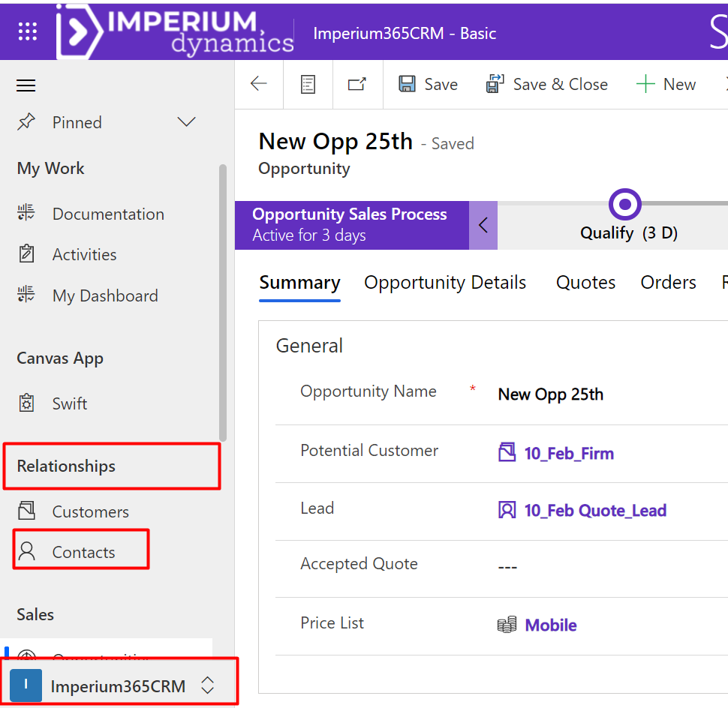Switch to Opportunity Details tab
The image size is (728, 708).
click(445, 283)
